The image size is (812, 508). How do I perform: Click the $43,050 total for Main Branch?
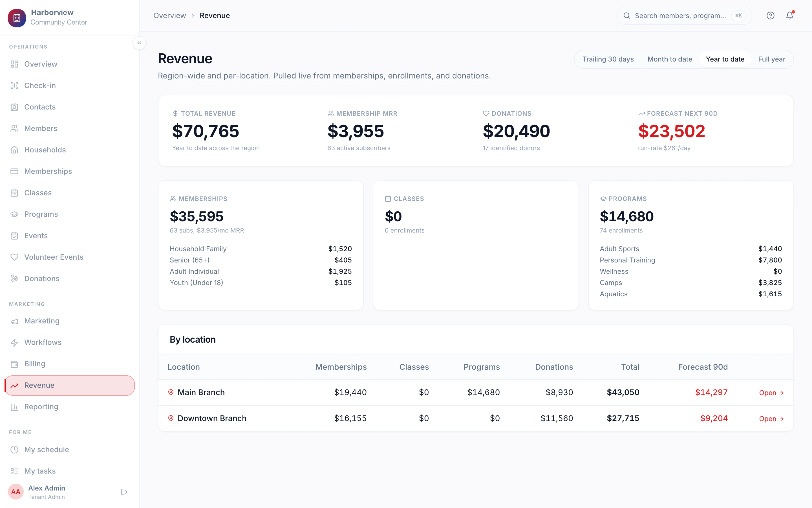click(x=623, y=392)
